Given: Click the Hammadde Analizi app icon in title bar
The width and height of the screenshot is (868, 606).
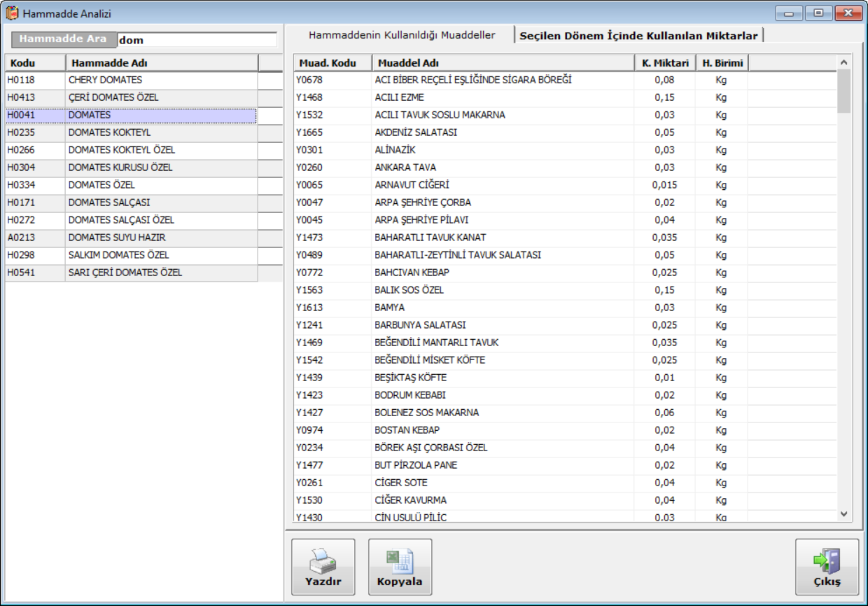Looking at the screenshot, I should coord(12,13).
